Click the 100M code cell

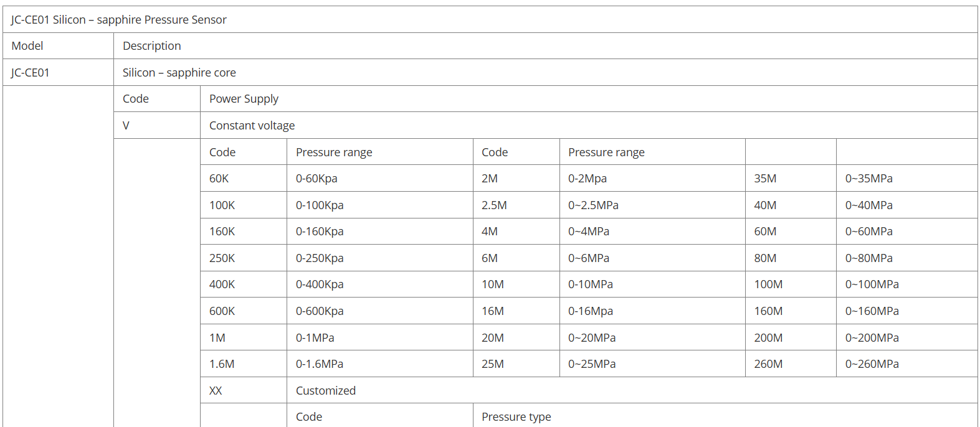tap(768, 284)
